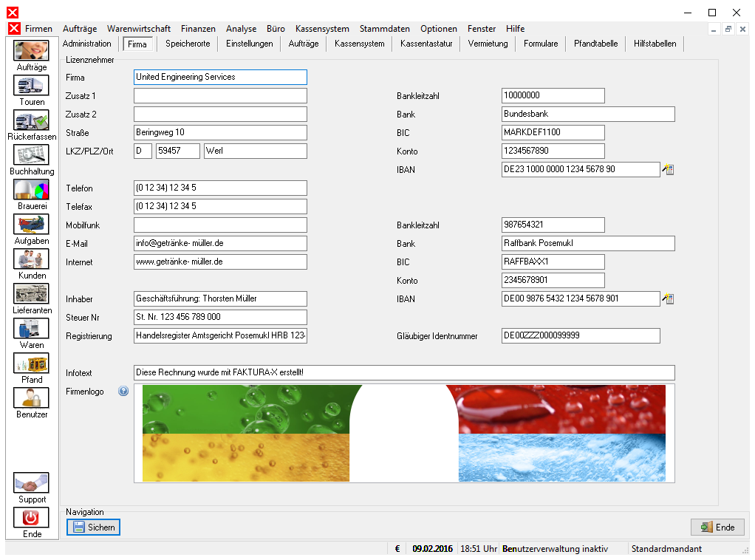Switch to the Kassentastatur tab
This screenshot has height=560, width=755.
tap(426, 44)
